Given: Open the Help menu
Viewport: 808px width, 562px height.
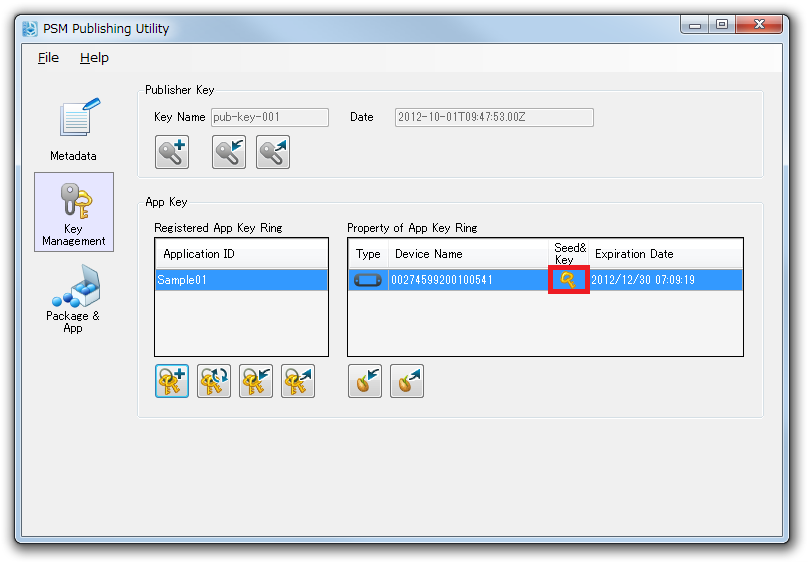Looking at the screenshot, I should click(x=94, y=58).
